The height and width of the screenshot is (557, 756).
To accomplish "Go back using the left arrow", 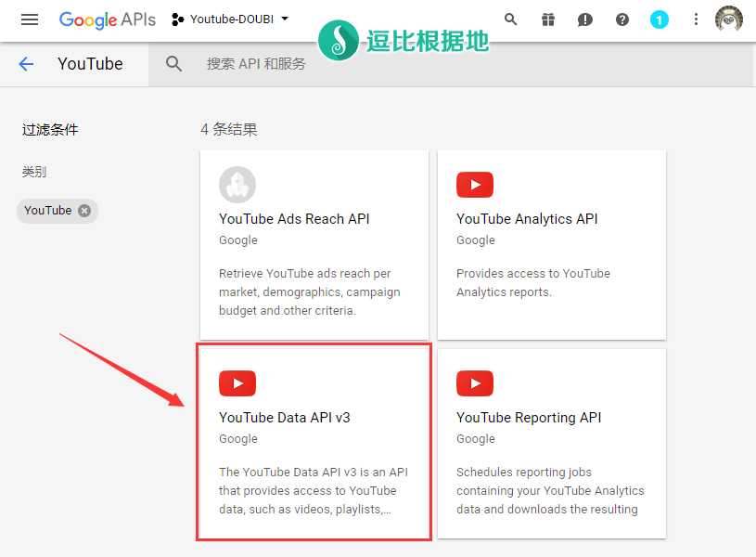I will pyautogui.click(x=26, y=64).
